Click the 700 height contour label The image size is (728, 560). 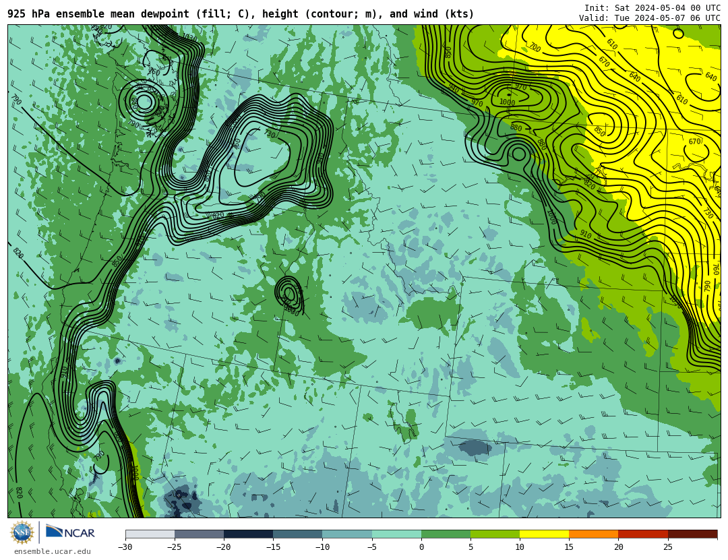coord(535,47)
